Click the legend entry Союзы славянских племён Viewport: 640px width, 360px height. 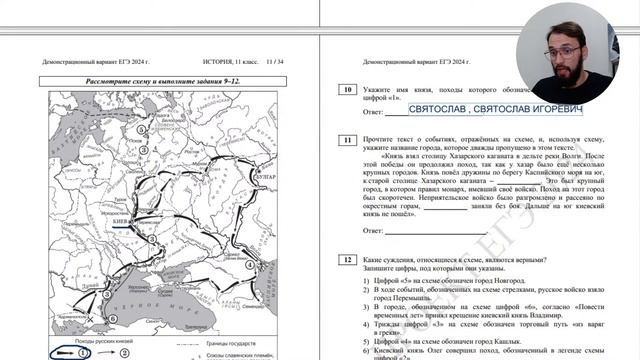[x=240, y=356]
